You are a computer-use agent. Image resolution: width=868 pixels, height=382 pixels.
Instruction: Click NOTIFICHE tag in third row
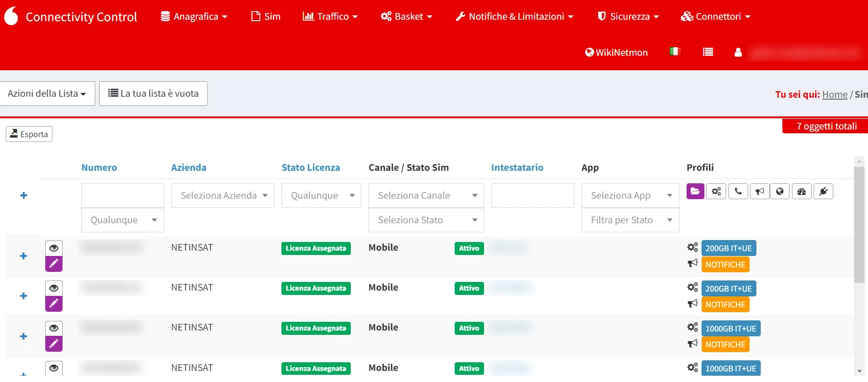(x=725, y=344)
